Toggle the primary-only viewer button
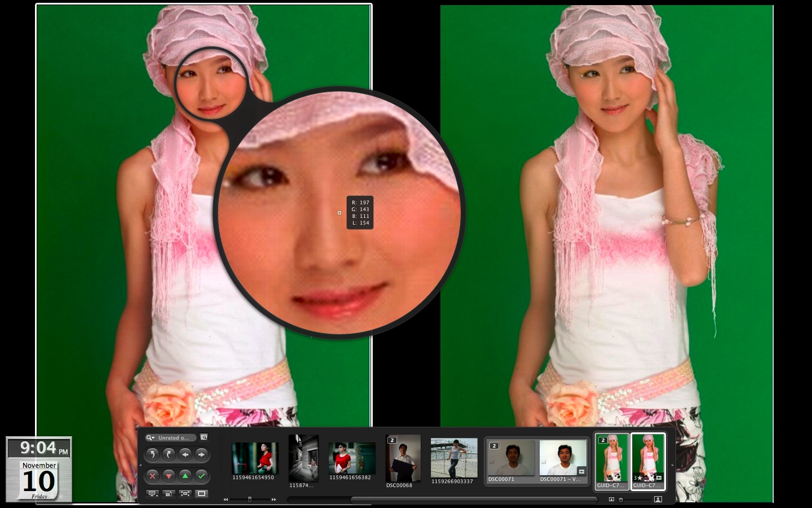Screen dimensions: 812x508 pyautogui.click(x=201, y=494)
